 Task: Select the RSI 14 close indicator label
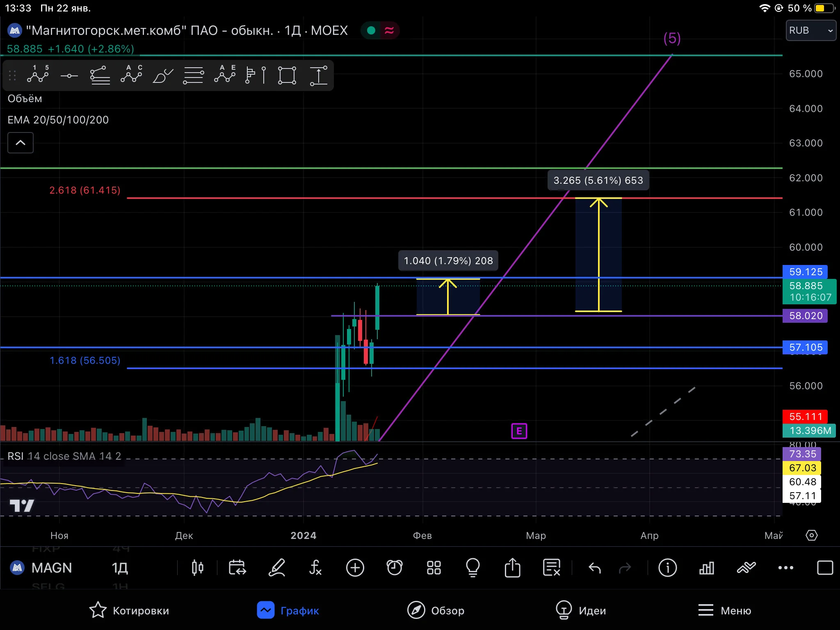(x=64, y=456)
